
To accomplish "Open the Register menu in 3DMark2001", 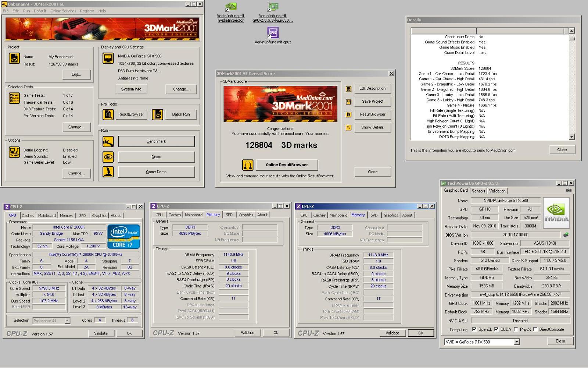I will [x=87, y=11].
